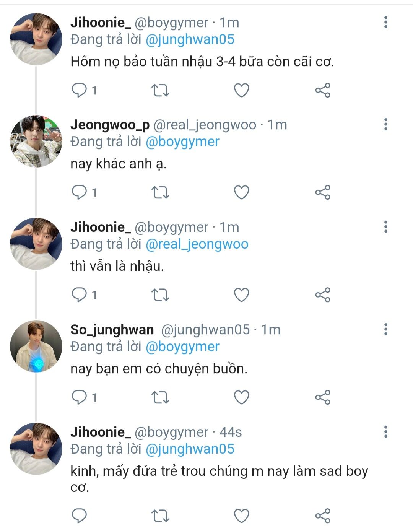Retweet the "tuần nhậu 3-4 bữa" tweet
This screenshot has height=532, width=413.
pos(160,90)
